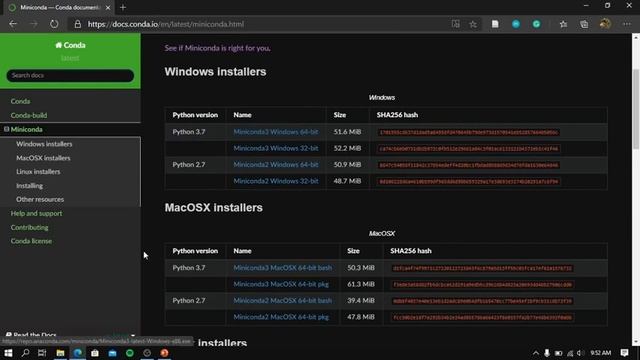Open volume control in system tray
640x360 pixels.
580,353
